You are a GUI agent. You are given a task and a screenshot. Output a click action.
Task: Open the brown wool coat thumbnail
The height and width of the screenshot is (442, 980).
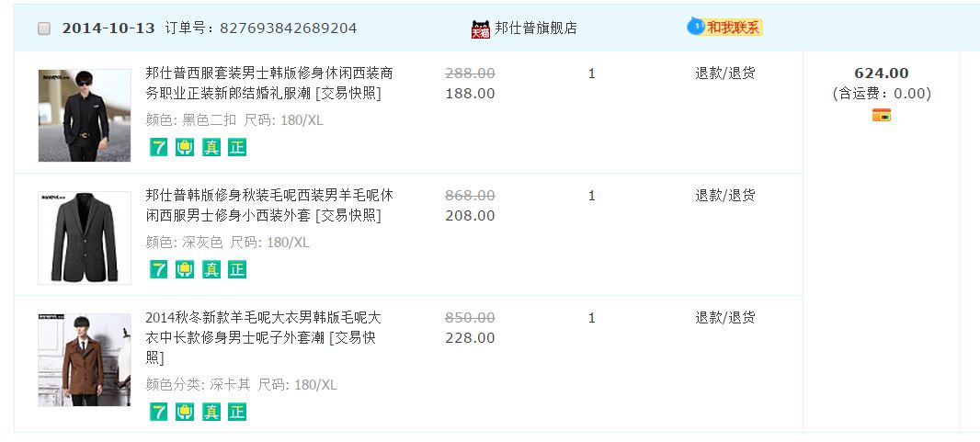pyautogui.click(x=85, y=359)
